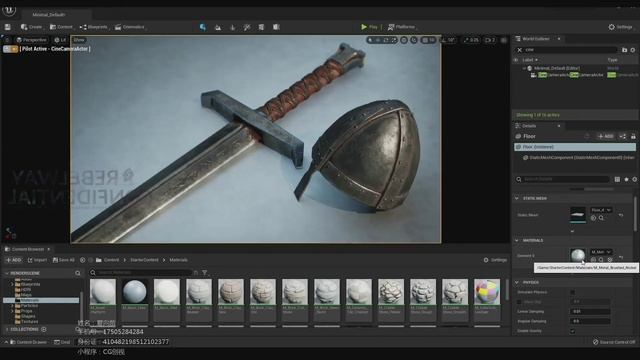The width and height of the screenshot is (640, 360).
Task: Toggle the Simulate Physics checkbox
Action: point(573,292)
